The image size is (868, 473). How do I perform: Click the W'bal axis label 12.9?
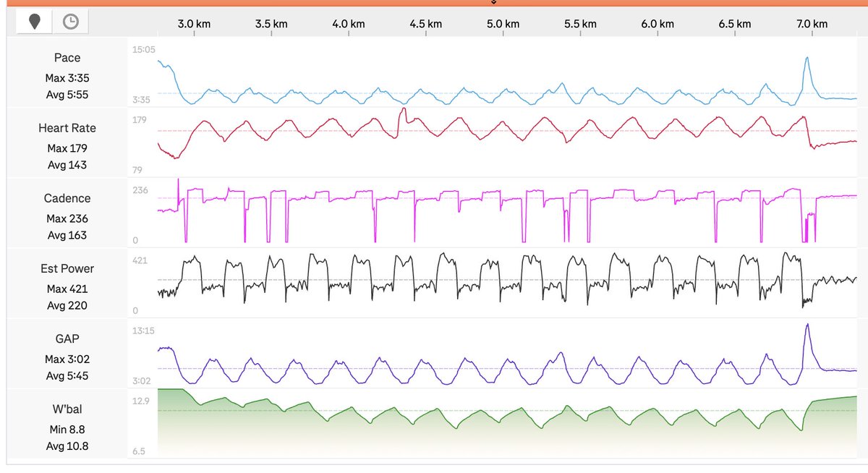pyautogui.click(x=140, y=400)
